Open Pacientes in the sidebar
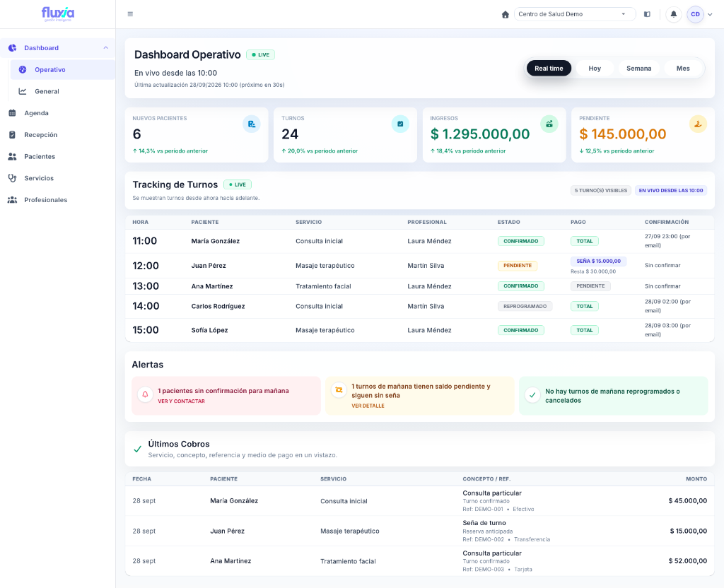This screenshot has width=724, height=588. click(x=58, y=156)
